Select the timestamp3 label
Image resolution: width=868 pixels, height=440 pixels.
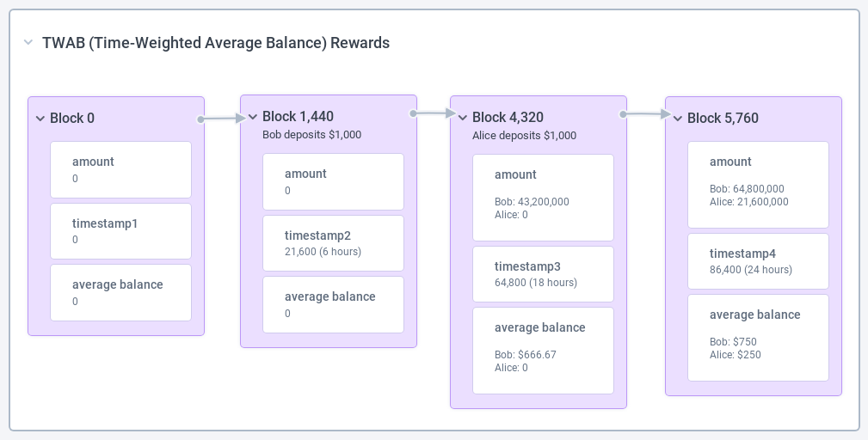[527, 266]
